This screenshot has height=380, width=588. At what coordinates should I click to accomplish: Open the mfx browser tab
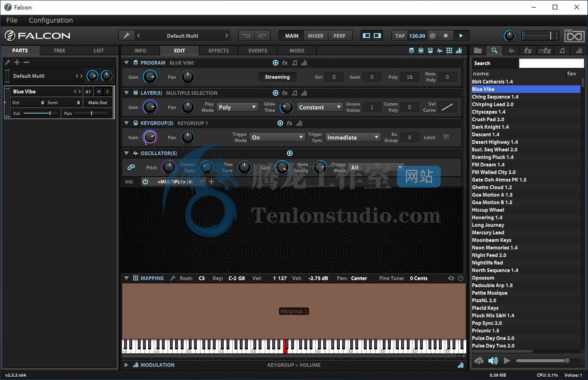545,50
